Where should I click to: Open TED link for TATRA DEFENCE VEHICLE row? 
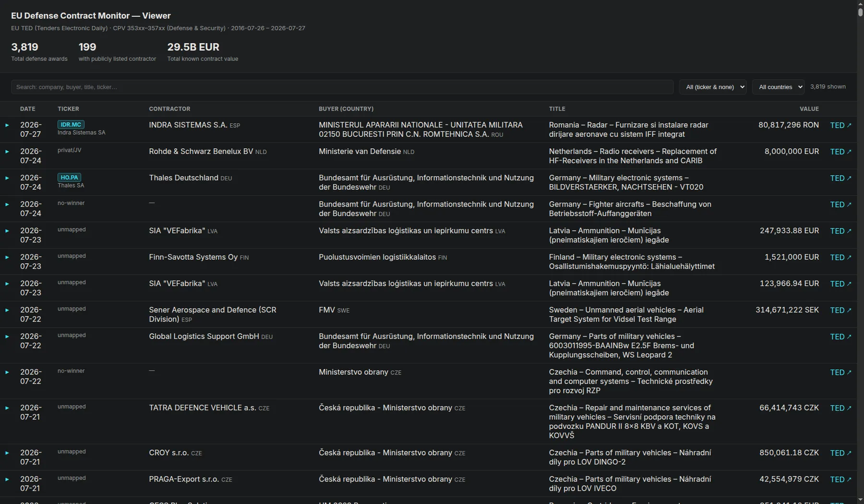pyautogui.click(x=840, y=408)
